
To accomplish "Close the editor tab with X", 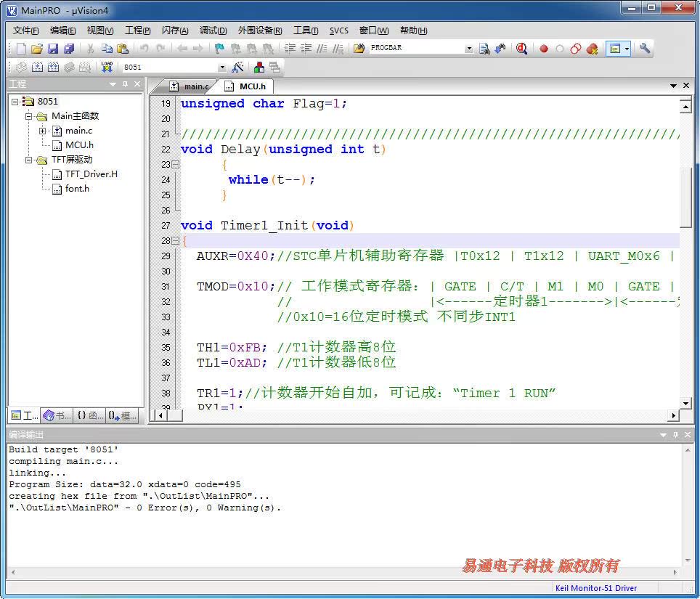I will (686, 85).
